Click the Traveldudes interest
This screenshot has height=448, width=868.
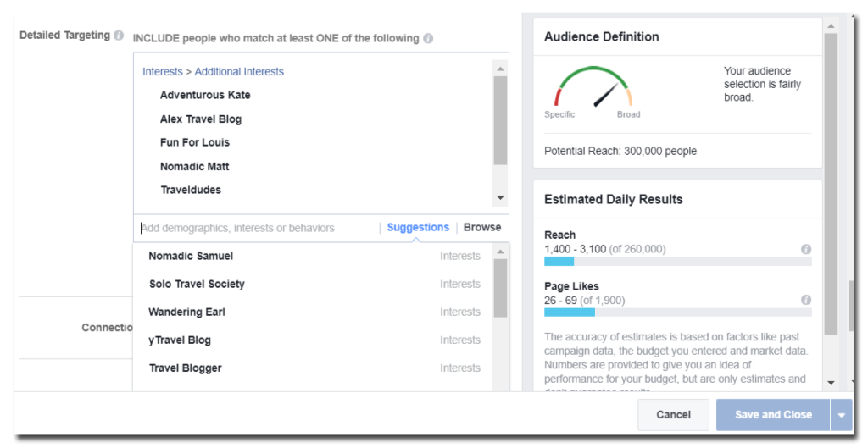[x=191, y=191]
